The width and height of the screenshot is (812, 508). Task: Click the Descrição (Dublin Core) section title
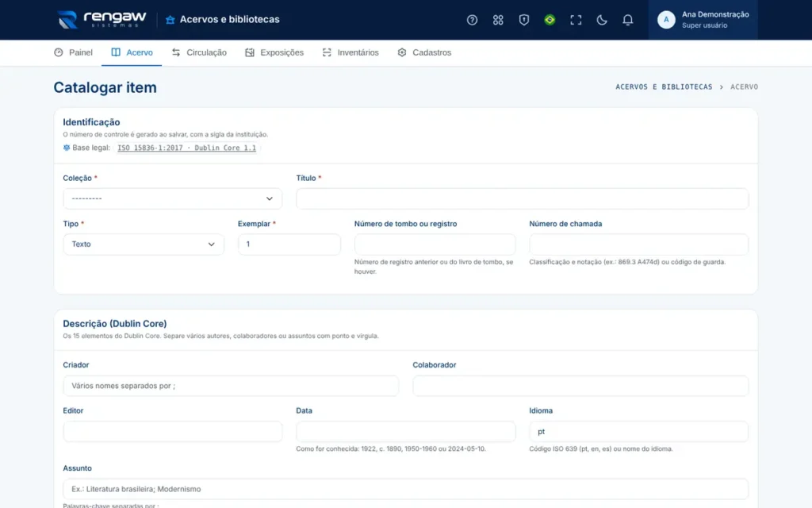click(x=115, y=324)
